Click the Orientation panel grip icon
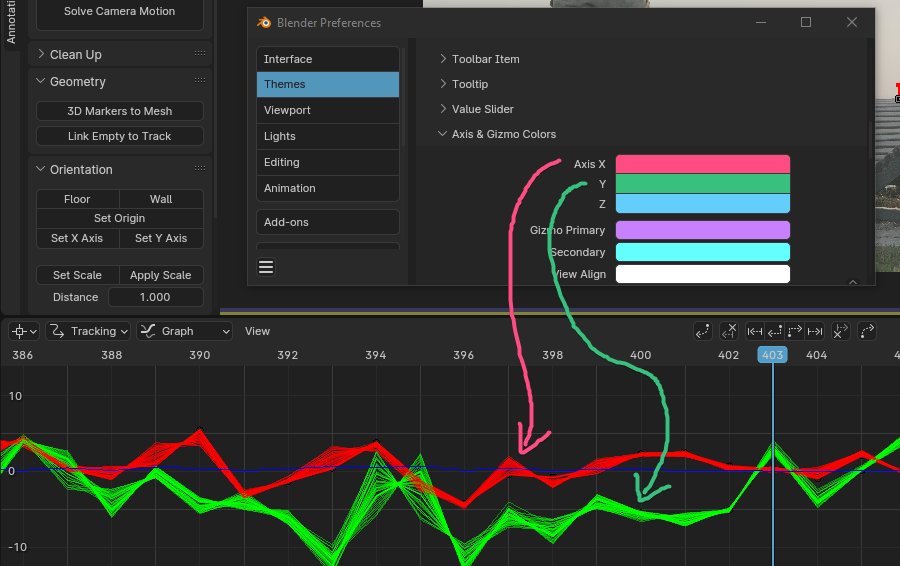Screen dimensions: 900x566 pyautogui.click(x=200, y=168)
